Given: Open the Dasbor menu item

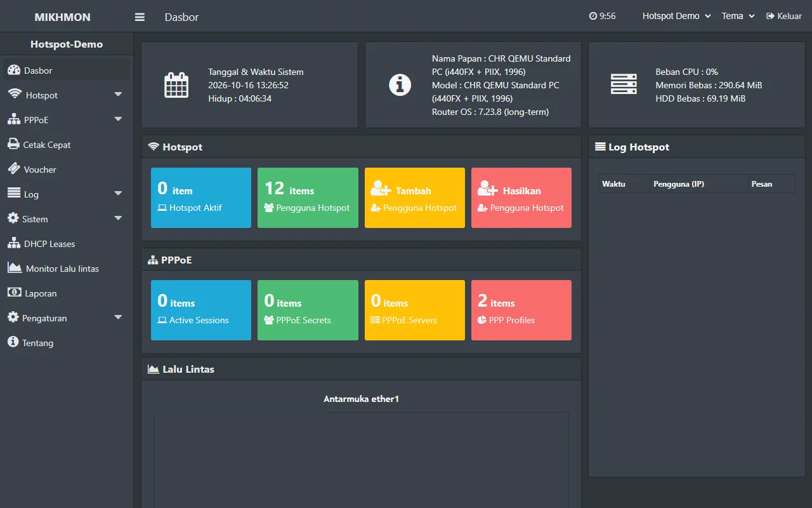Looking at the screenshot, I should tap(67, 70).
